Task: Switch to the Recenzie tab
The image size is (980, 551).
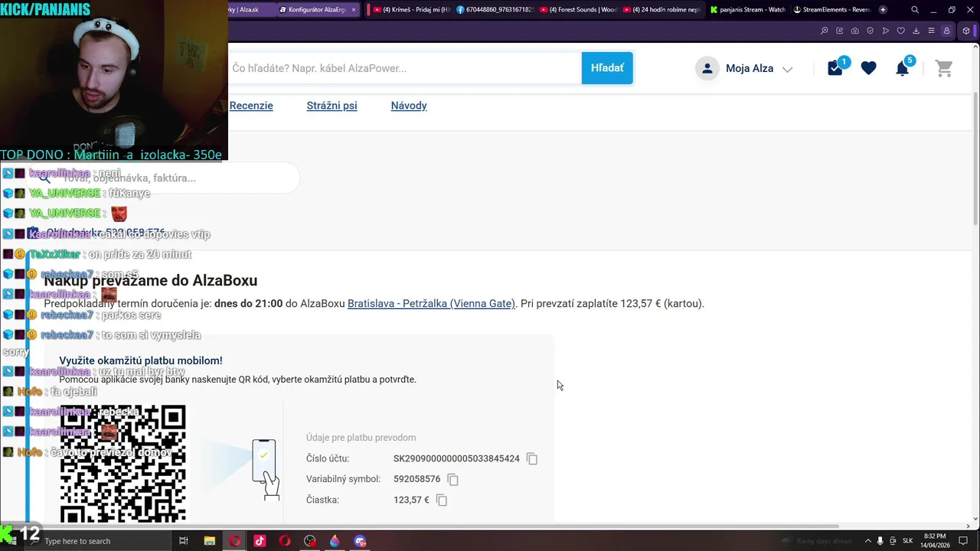Action: [251, 106]
